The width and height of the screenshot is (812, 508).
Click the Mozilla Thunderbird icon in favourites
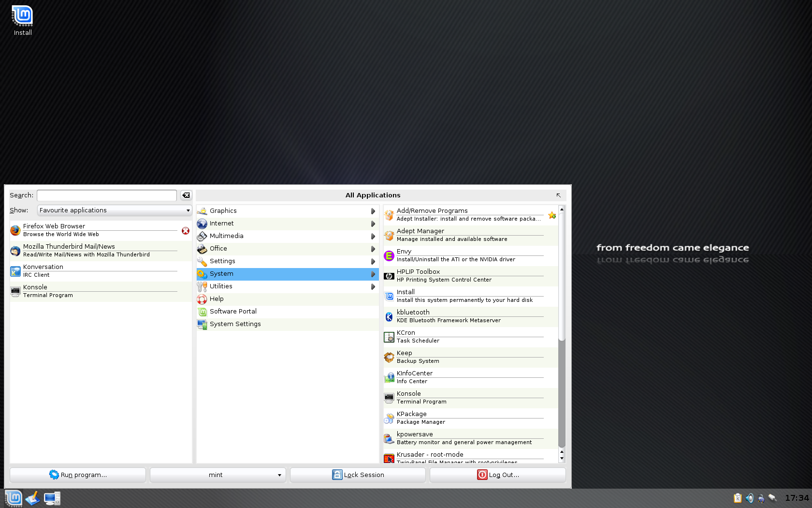point(15,251)
